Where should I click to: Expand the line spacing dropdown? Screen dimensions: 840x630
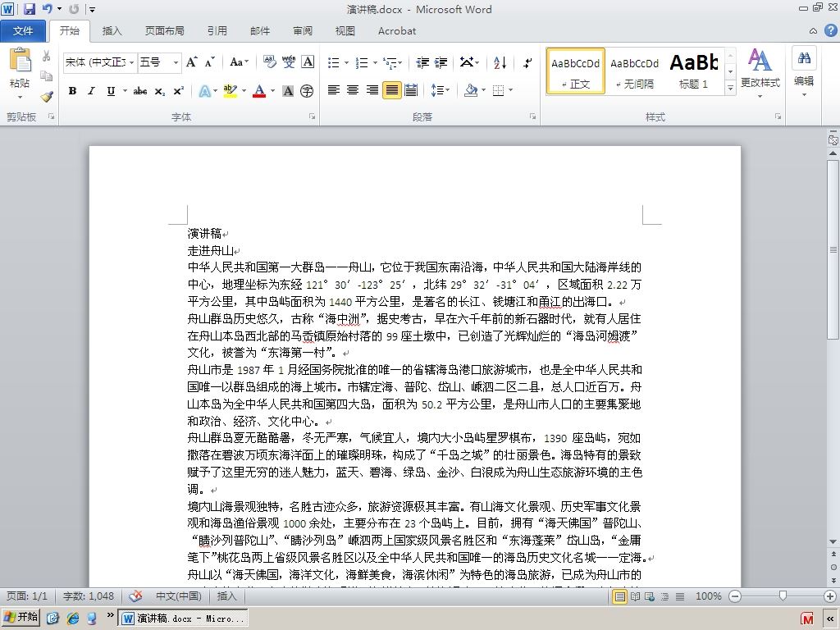pyautogui.click(x=441, y=90)
